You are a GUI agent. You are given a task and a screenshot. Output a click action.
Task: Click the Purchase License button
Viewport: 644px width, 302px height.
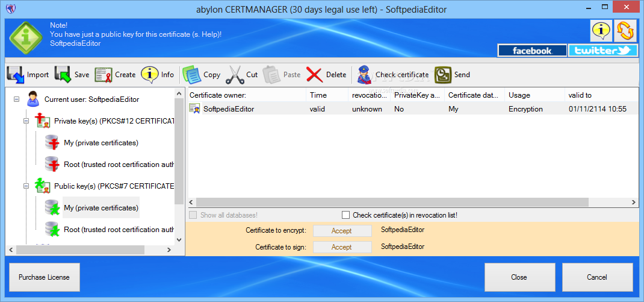[44, 277]
